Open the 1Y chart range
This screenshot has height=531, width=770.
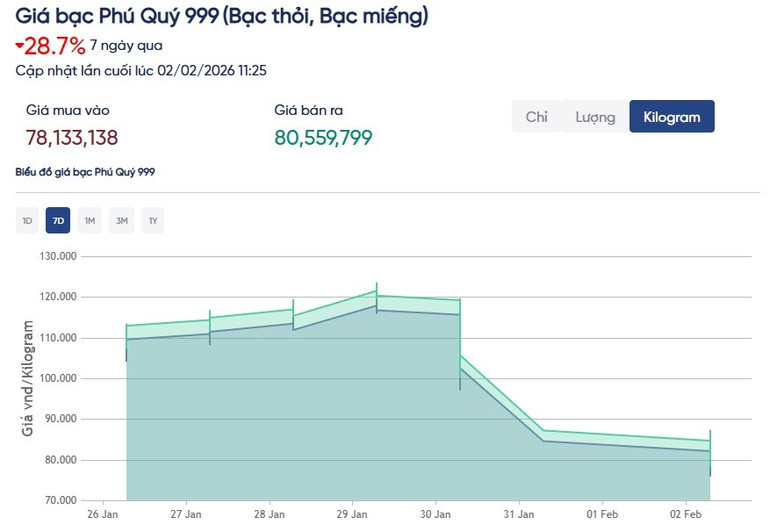152,220
